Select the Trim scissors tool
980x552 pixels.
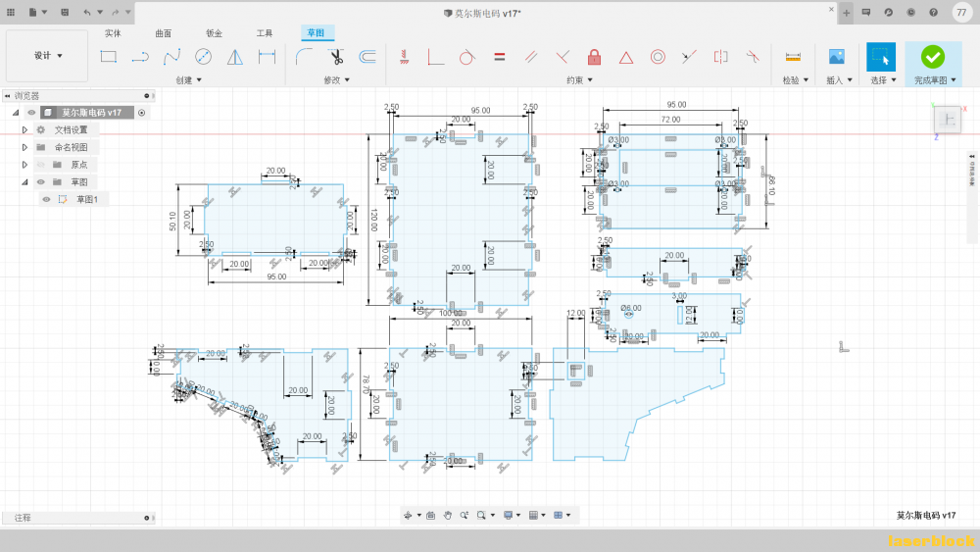tap(336, 57)
